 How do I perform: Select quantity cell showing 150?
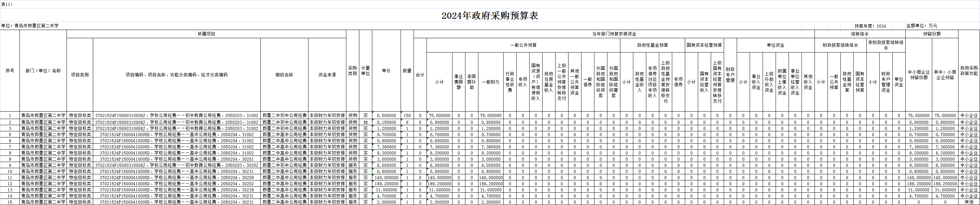pyautogui.click(x=407, y=116)
